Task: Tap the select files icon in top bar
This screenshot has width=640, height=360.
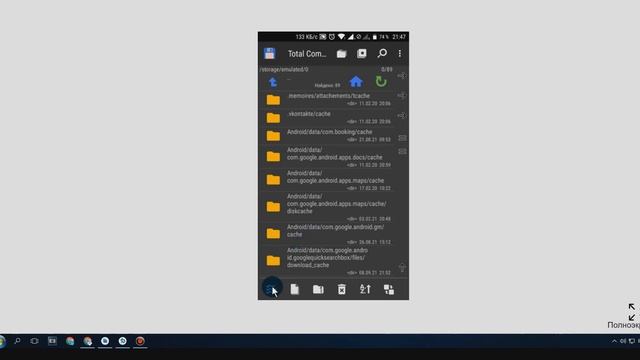Action: 362,53
